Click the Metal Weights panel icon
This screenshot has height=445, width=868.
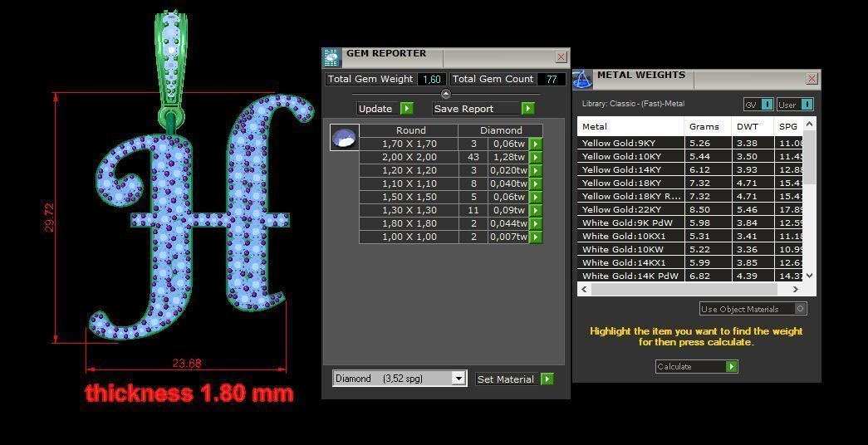(582, 79)
